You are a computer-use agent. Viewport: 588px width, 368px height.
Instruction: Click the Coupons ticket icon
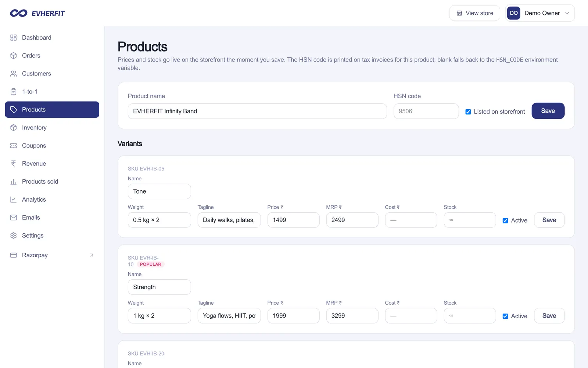pyautogui.click(x=14, y=146)
